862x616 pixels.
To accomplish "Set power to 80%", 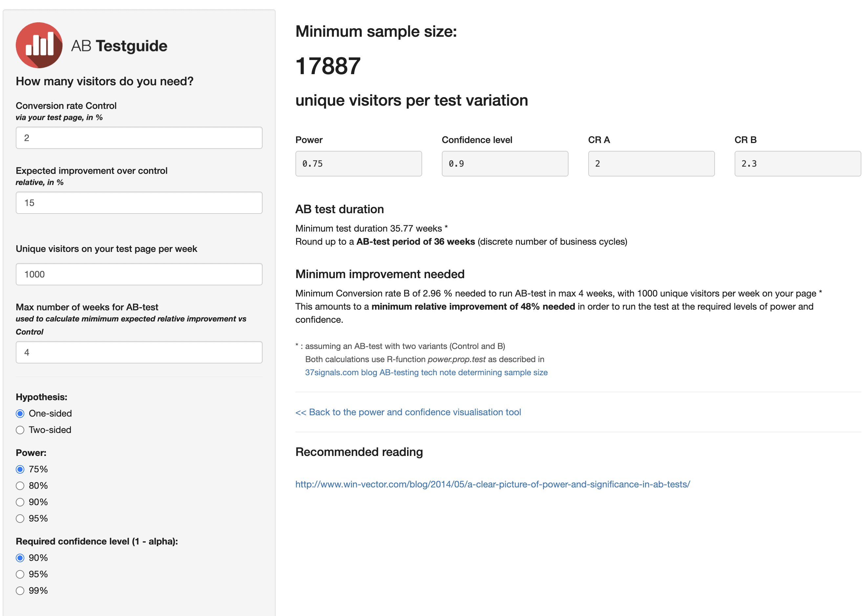I will pyautogui.click(x=20, y=485).
